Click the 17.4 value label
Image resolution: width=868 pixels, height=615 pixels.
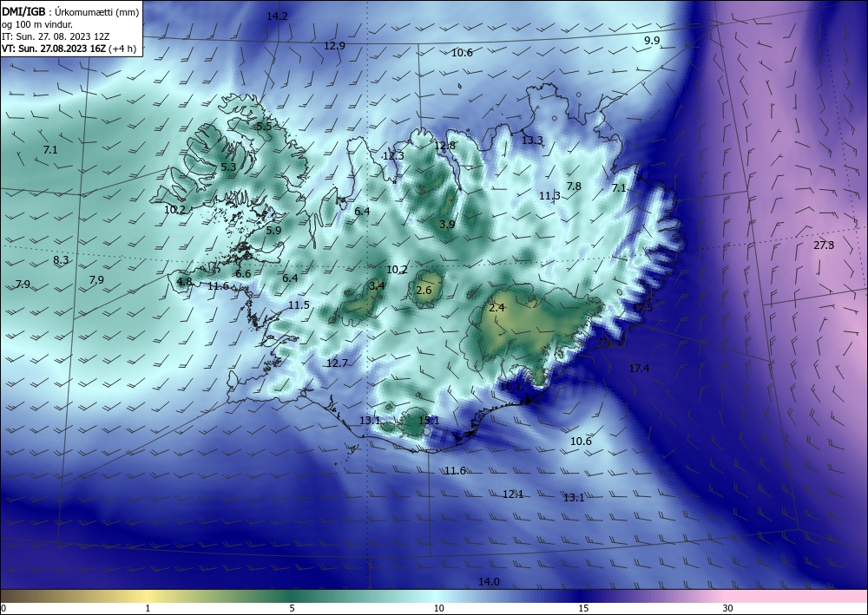coord(640,369)
